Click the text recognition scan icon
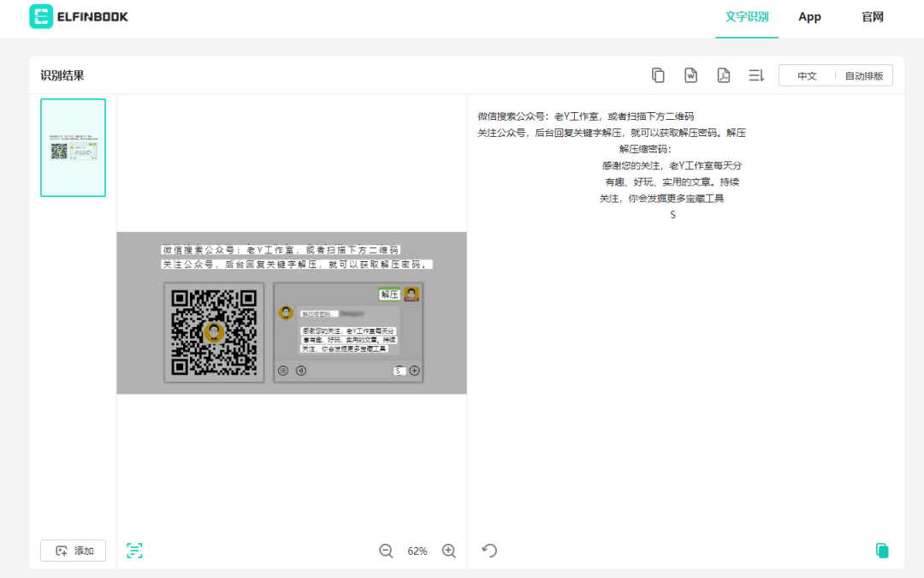Screen dimensions: 924x578 [134, 550]
